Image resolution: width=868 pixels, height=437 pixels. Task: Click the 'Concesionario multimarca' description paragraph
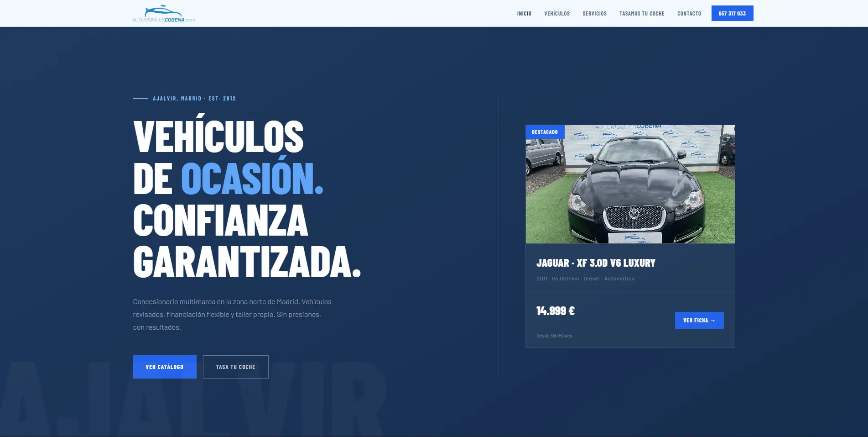(x=232, y=315)
